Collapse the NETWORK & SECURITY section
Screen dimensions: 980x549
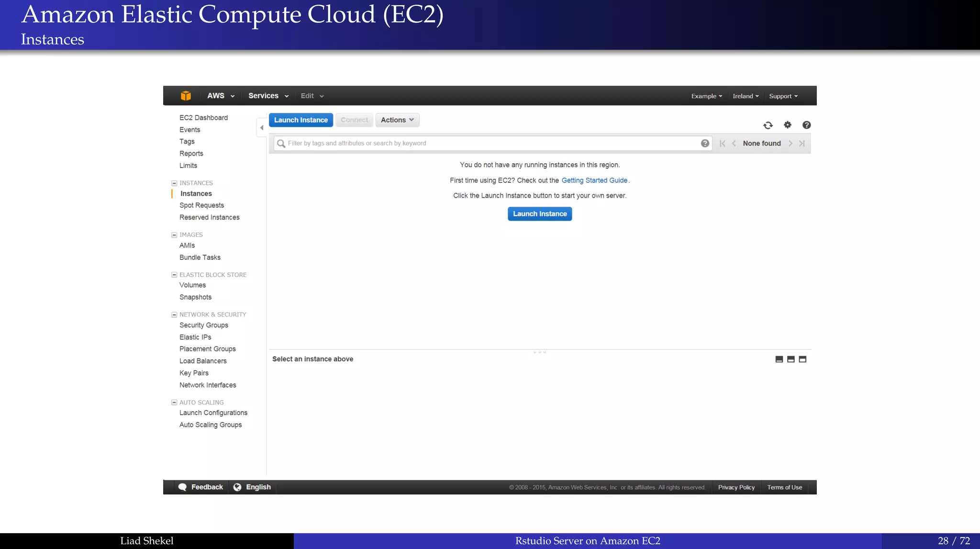(x=174, y=315)
